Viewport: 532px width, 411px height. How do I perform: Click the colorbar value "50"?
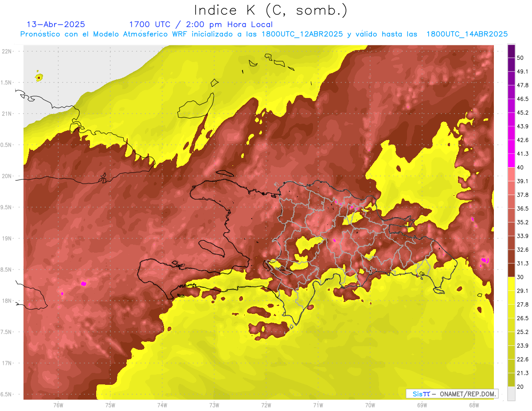[x=521, y=58]
